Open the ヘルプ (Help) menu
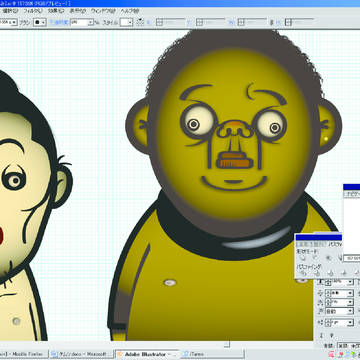The height and width of the screenshot is (360, 360). tap(129, 11)
